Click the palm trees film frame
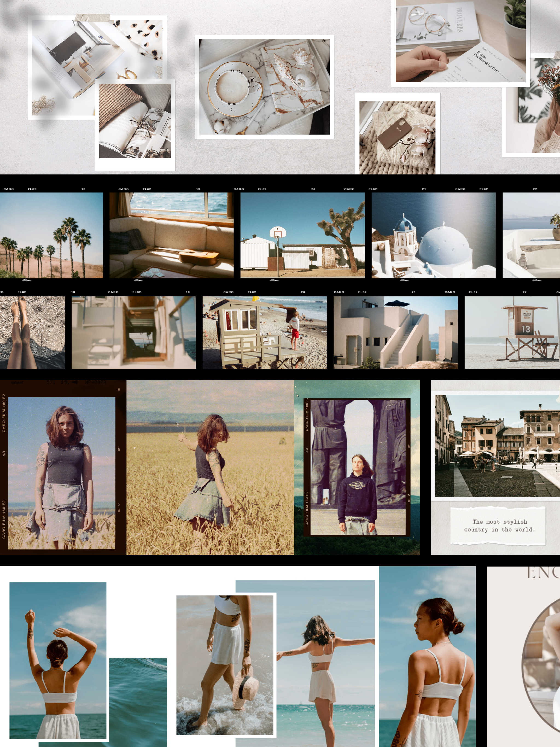This screenshot has width=560, height=747. [51, 235]
